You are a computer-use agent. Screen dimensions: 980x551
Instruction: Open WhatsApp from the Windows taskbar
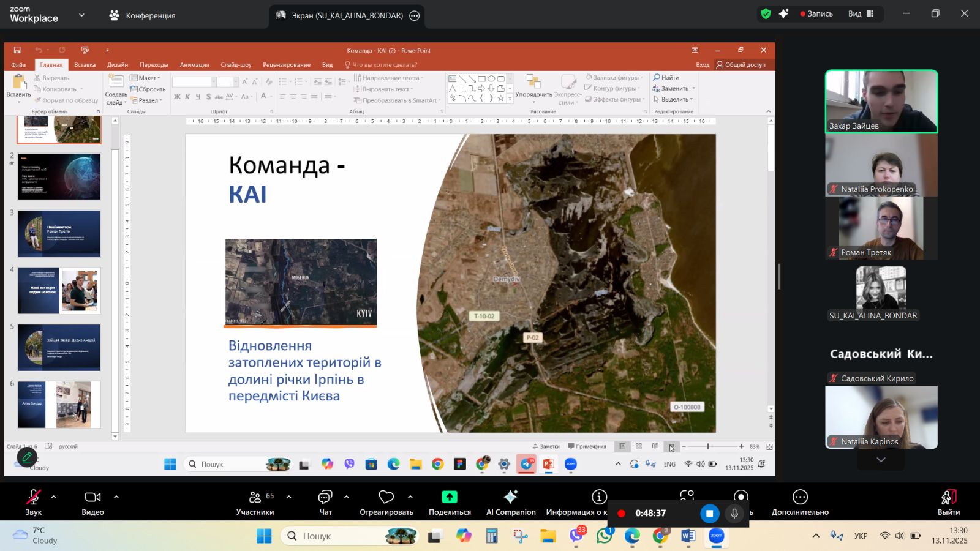pos(605,536)
